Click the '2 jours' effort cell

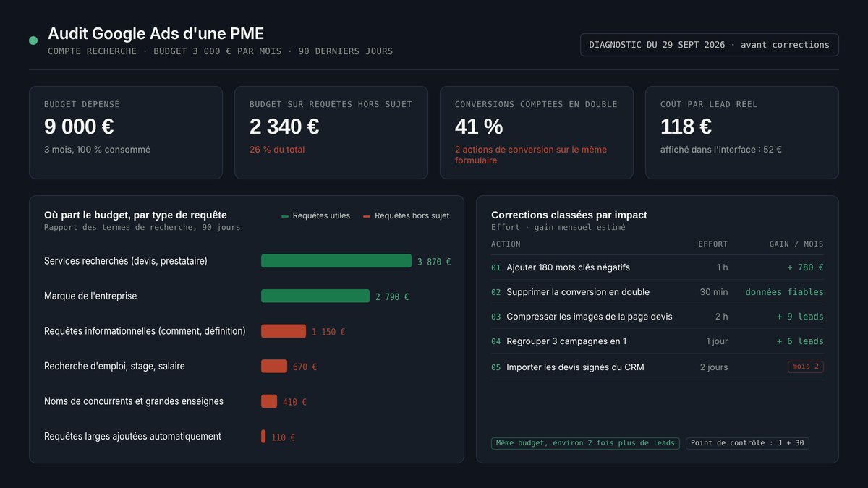(714, 367)
